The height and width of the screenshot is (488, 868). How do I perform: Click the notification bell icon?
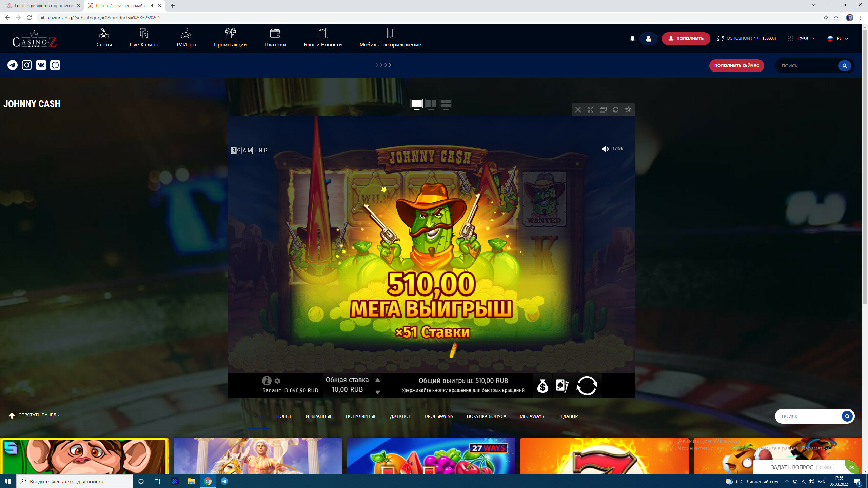pos(632,39)
